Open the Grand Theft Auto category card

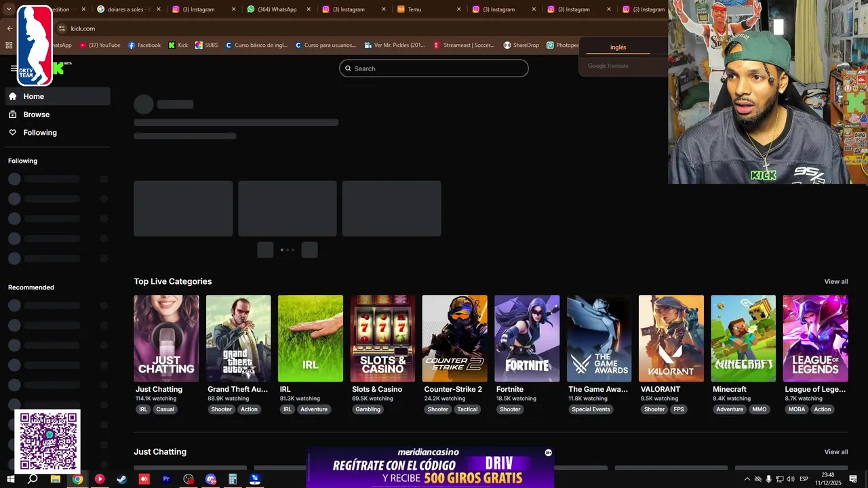pyautogui.click(x=238, y=338)
